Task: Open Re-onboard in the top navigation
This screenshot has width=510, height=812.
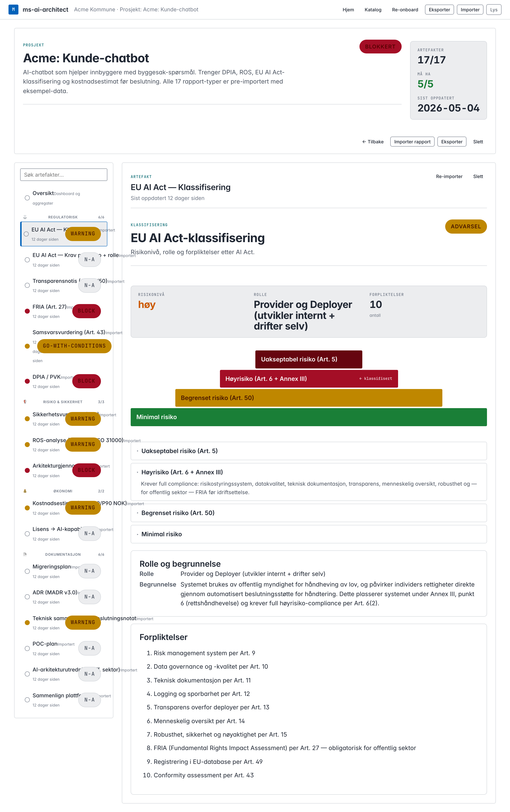Action: coord(405,10)
